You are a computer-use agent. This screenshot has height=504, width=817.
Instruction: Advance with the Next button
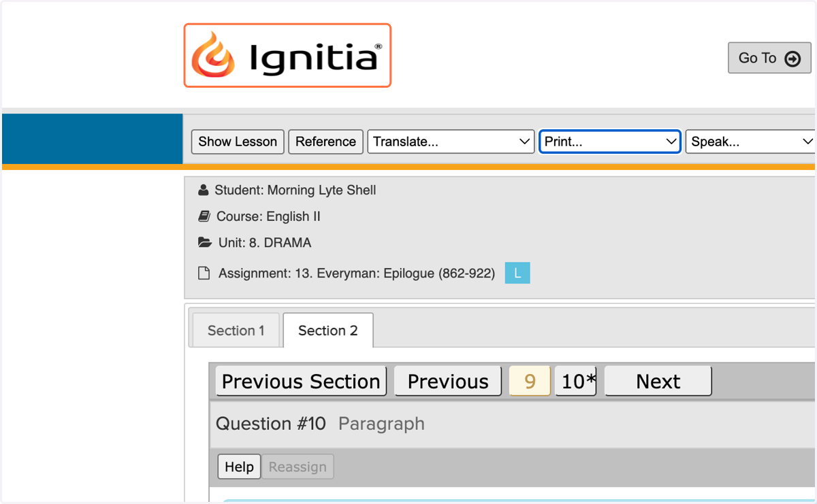pyautogui.click(x=658, y=381)
